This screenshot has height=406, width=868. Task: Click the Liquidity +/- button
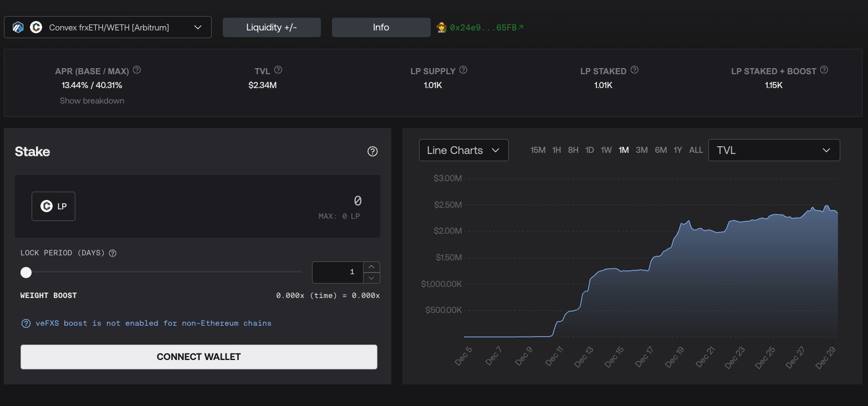(x=272, y=27)
